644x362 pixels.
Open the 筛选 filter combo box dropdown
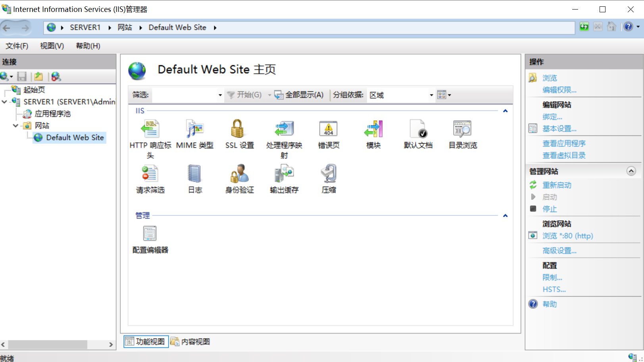220,95
